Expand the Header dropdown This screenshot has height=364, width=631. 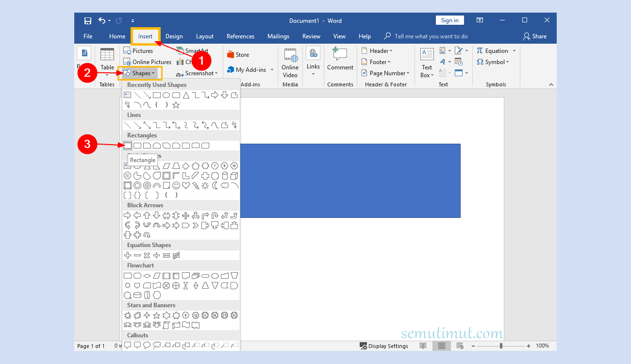tap(377, 50)
